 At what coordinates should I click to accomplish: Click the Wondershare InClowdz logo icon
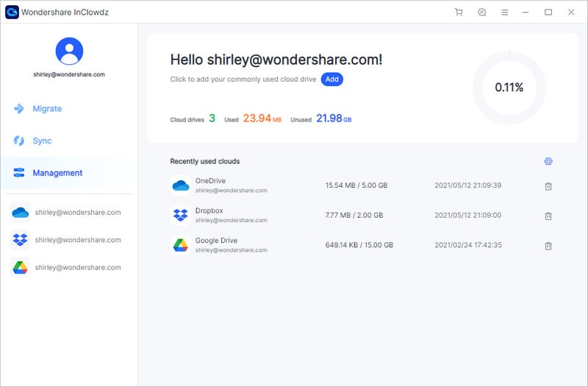(12, 12)
